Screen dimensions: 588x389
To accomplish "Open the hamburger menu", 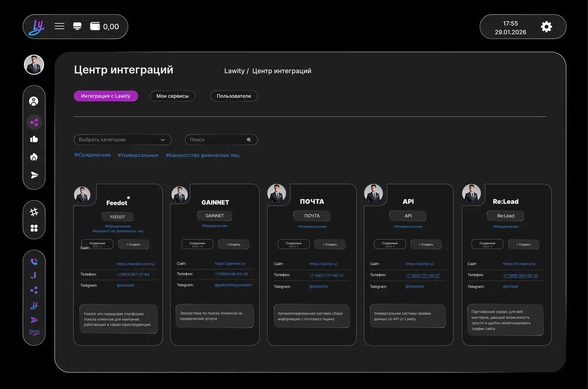I will click(x=59, y=26).
